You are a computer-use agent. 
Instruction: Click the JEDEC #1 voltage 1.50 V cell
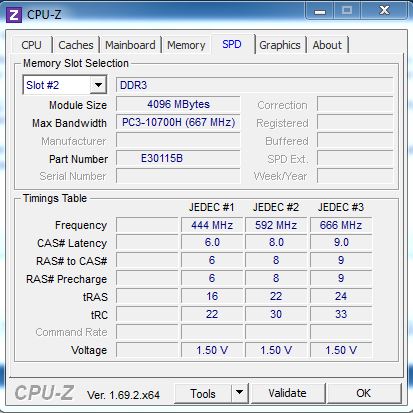[212, 350]
